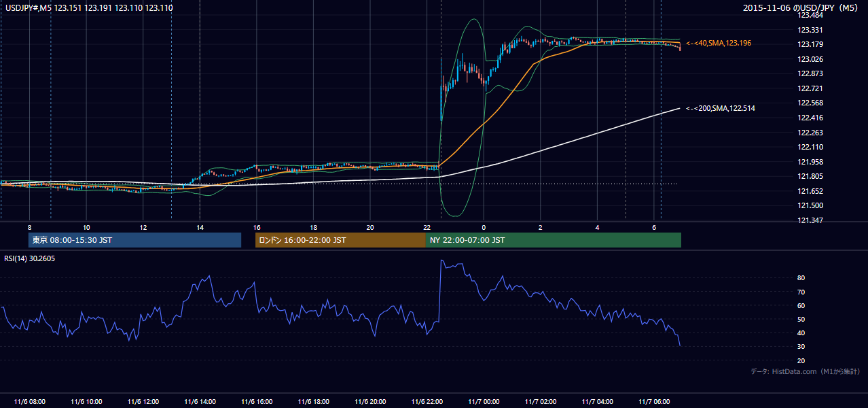Image resolution: width=868 pixels, height=408 pixels.
Task: Click the bottom time label 11/7 02:00
Action: click(x=540, y=402)
